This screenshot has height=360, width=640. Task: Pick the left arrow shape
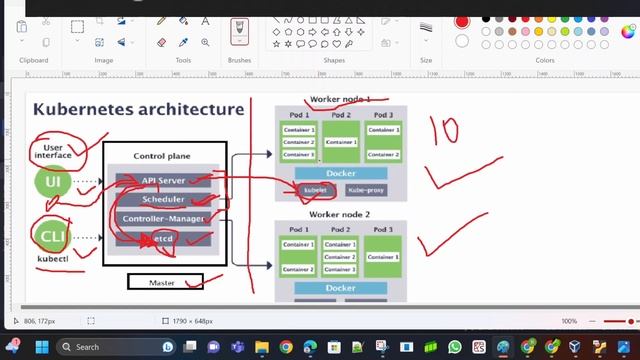(325, 32)
